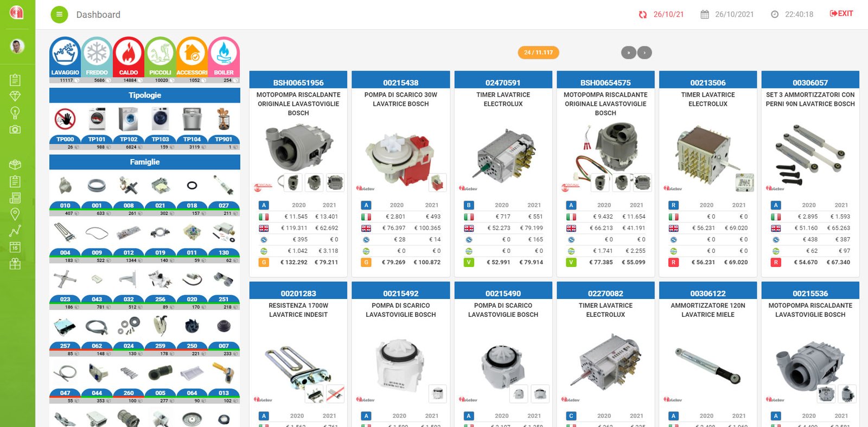The width and height of the screenshot is (868, 427).
Task: Click the calendar icon beside 26/10/2021
Action: click(705, 15)
